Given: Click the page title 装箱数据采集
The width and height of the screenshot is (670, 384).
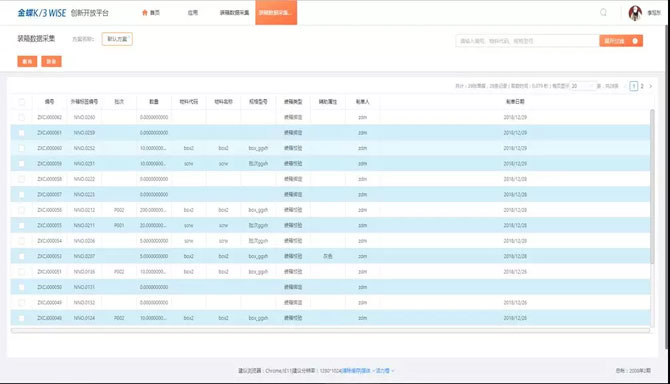Looking at the screenshot, I should [x=36, y=38].
